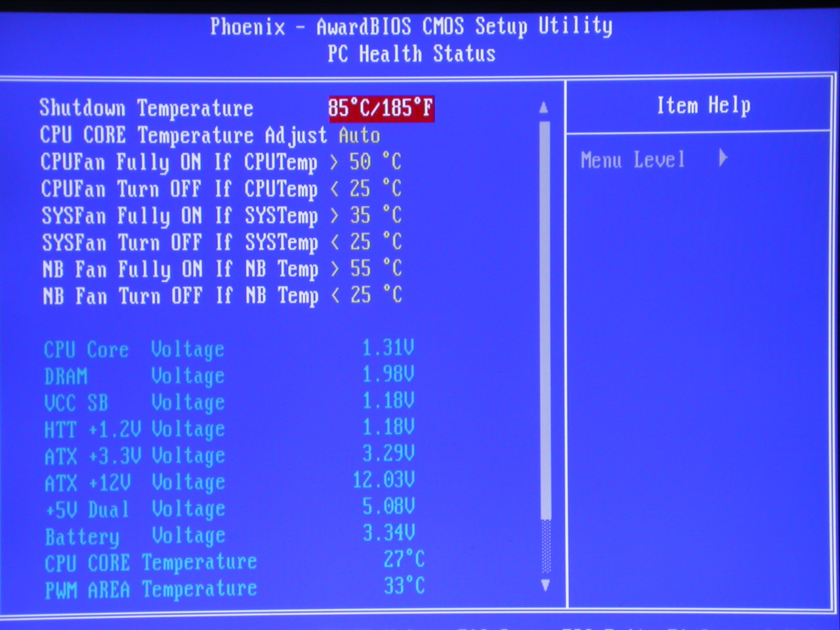840x630 pixels.
Task: Click NB Fan Turn OFF If NB Temp label
Action: point(180,296)
